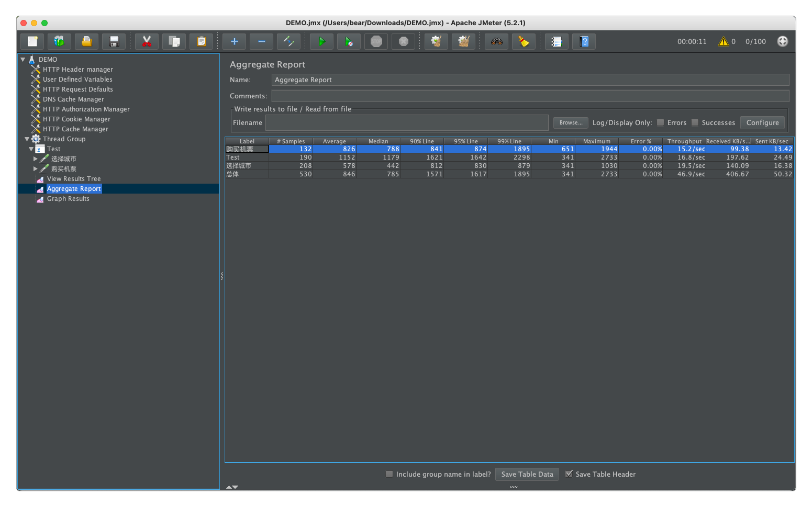Open the Templates icon in toolbar
Viewport: 812px width, 507px height.
click(60, 41)
